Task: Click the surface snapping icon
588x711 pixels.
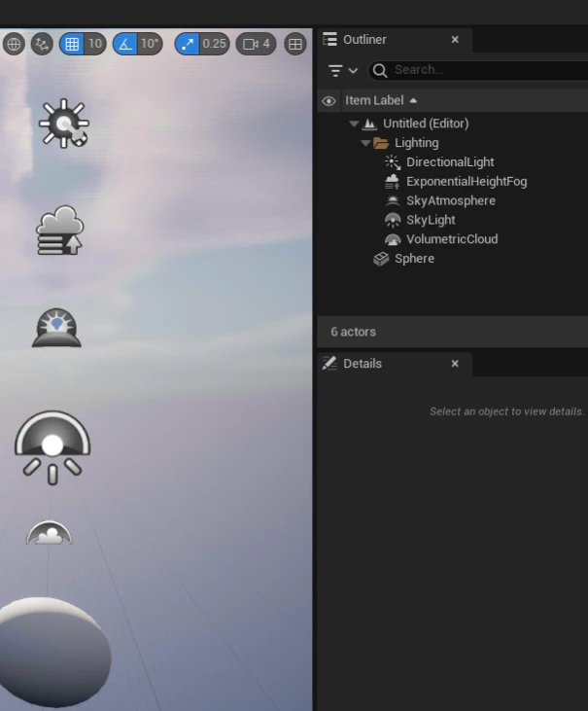Action: click(42, 44)
